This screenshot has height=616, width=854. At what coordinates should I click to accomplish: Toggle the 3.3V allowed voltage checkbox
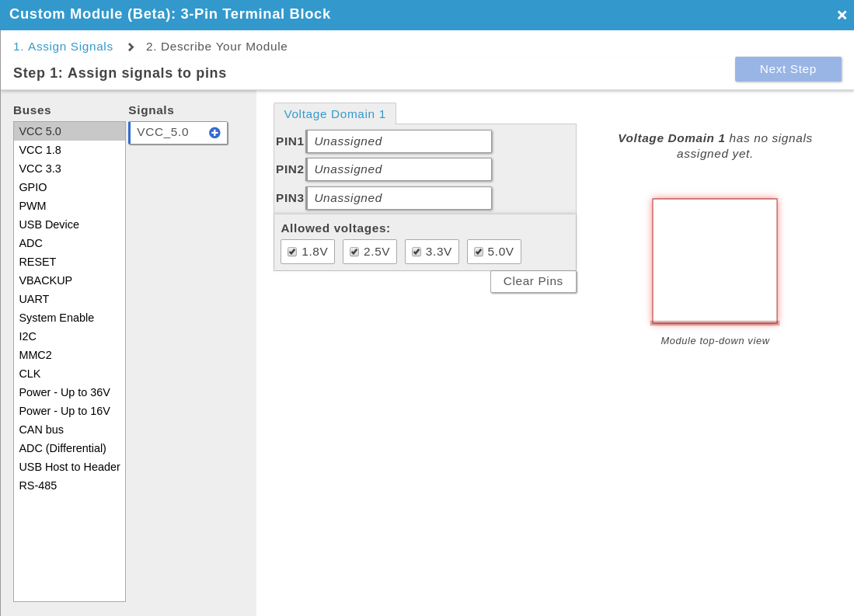tap(417, 252)
